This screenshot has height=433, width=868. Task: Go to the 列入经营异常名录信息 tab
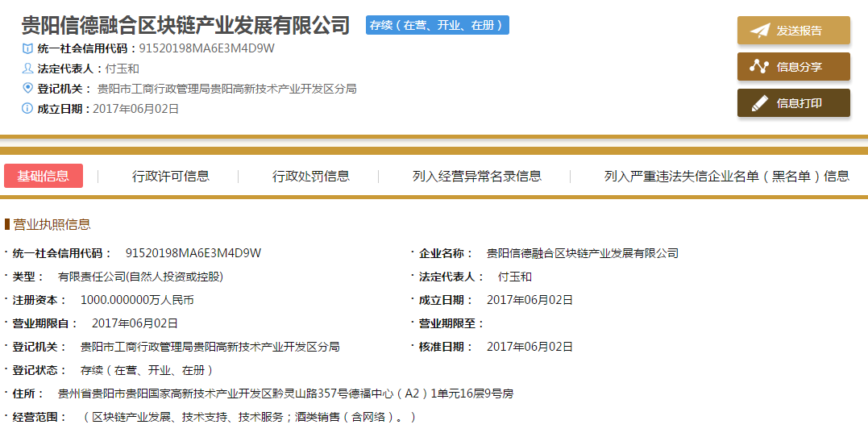pos(476,176)
